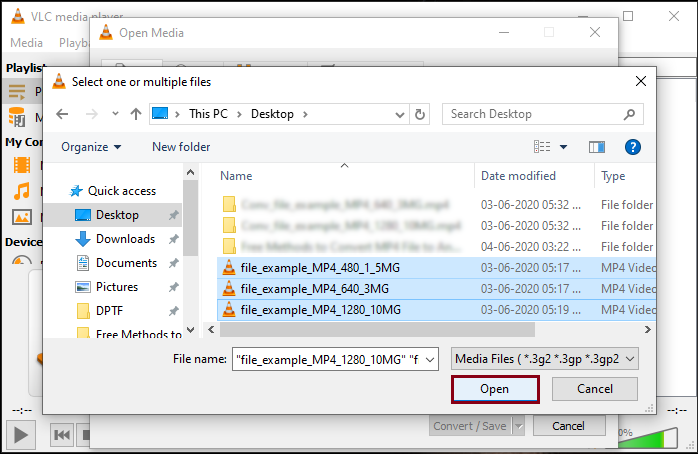Click New folder button
The width and height of the screenshot is (698, 454).
click(181, 147)
